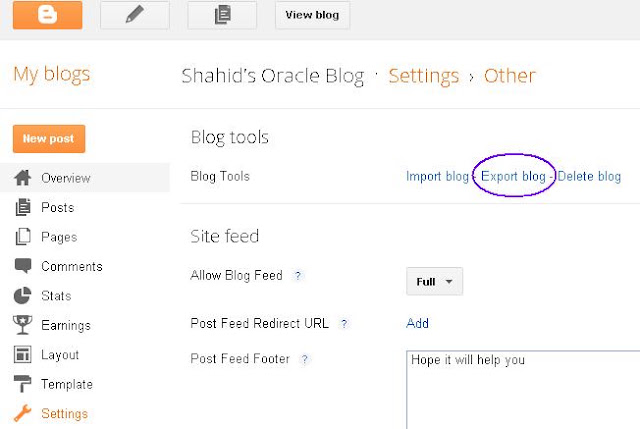Click the Comments speech bubble icon
Image resolution: width=640 pixels, height=429 pixels.
(x=23, y=265)
